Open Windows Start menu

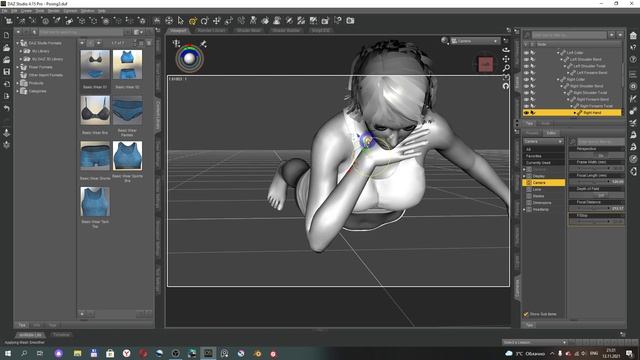(x=8, y=353)
